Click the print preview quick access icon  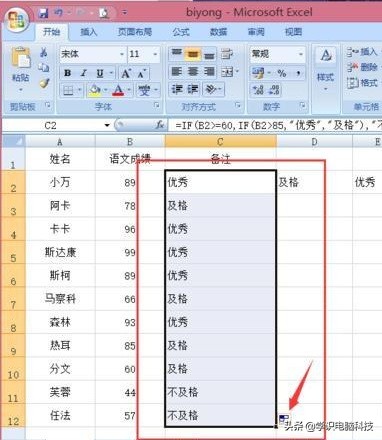(104, 13)
